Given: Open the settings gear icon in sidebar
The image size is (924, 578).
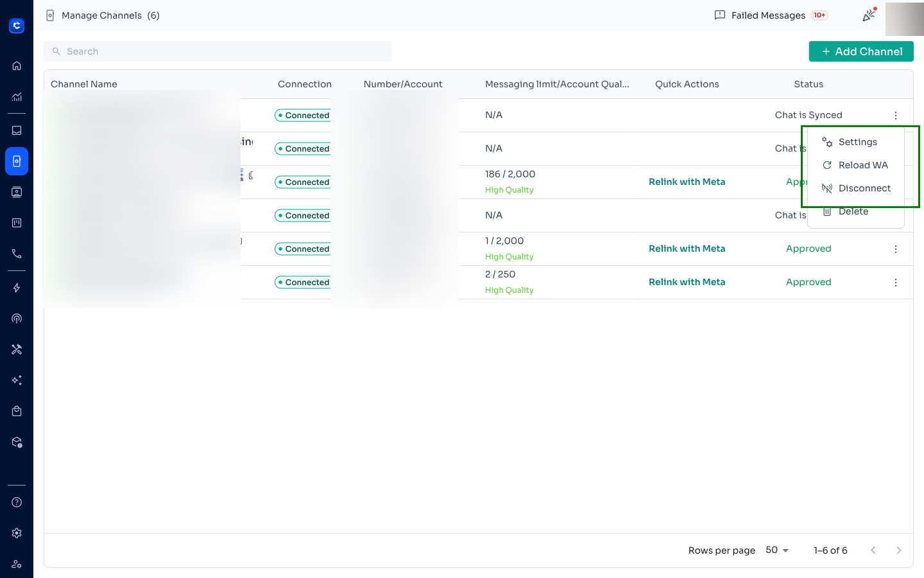Looking at the screenshot, I should pyautogui.click(x=17, y=533).
